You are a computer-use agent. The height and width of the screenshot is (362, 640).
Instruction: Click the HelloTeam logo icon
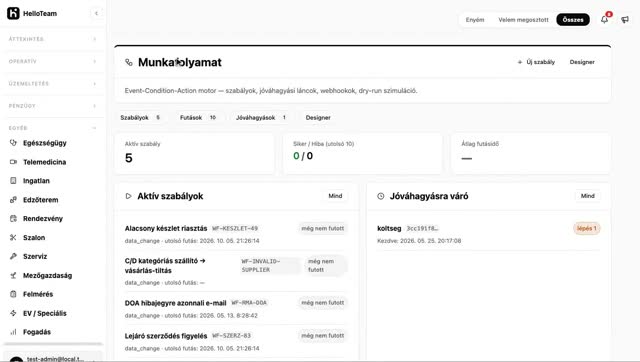click(13, 13)
